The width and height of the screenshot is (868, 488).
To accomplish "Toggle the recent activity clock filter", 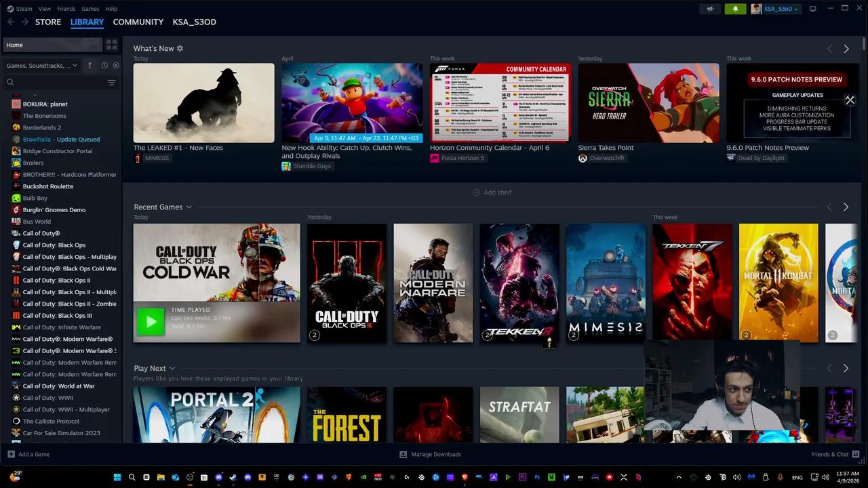I will [104, 66].
